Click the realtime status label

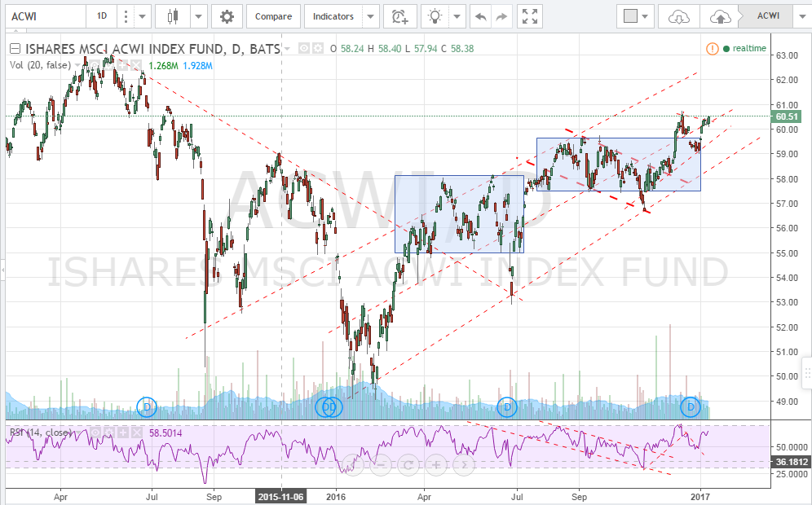[x=749, y=49]
